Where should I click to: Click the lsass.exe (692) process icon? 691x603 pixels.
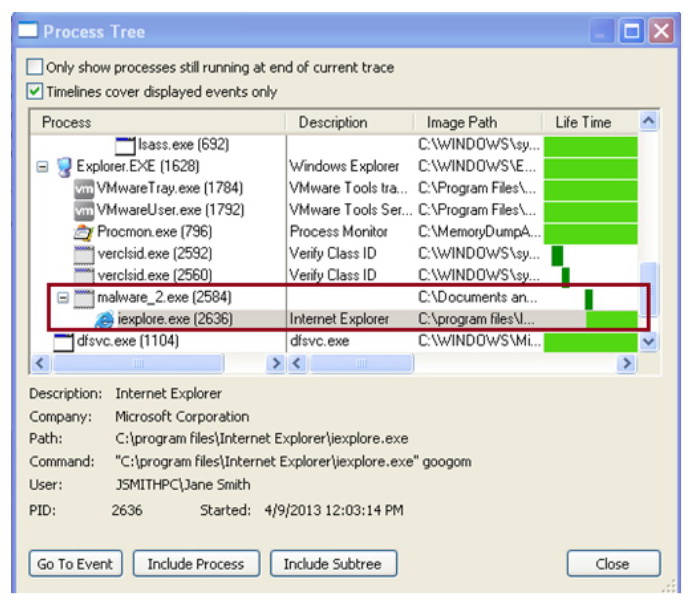tap(125, 145)
